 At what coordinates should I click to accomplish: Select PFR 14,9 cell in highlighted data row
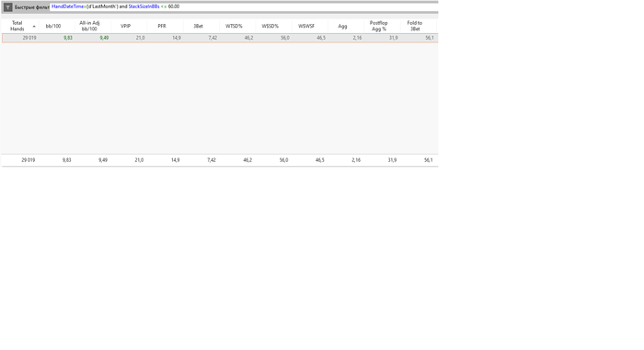click(177, 38)
